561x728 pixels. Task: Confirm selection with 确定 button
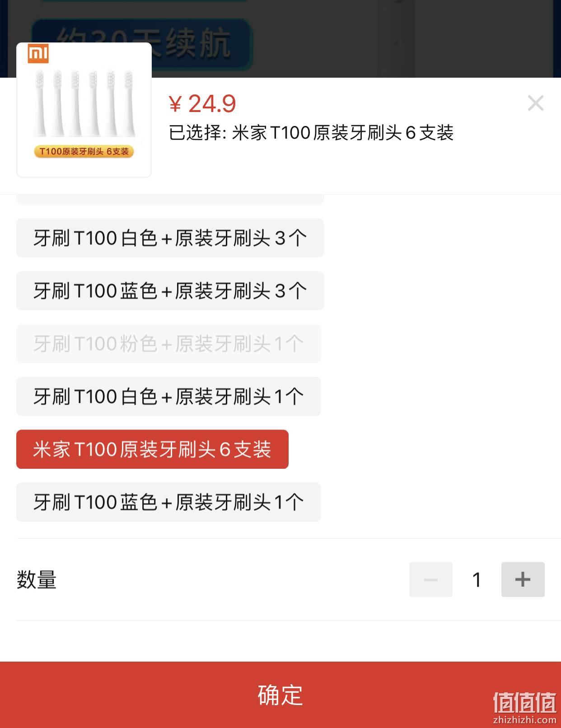280,695
